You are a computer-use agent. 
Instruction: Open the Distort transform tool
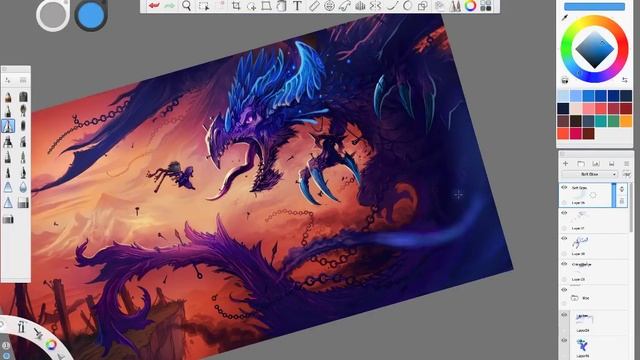tap(267, 6)
